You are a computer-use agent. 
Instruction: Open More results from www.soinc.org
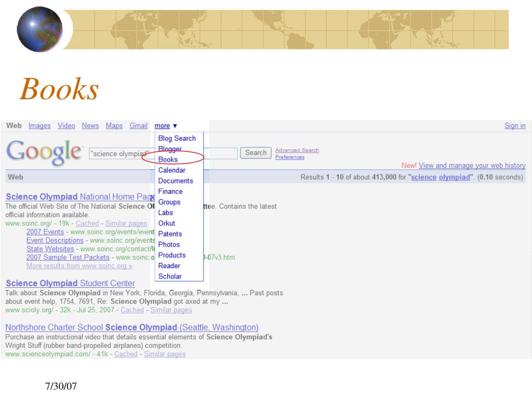point(79,265)
